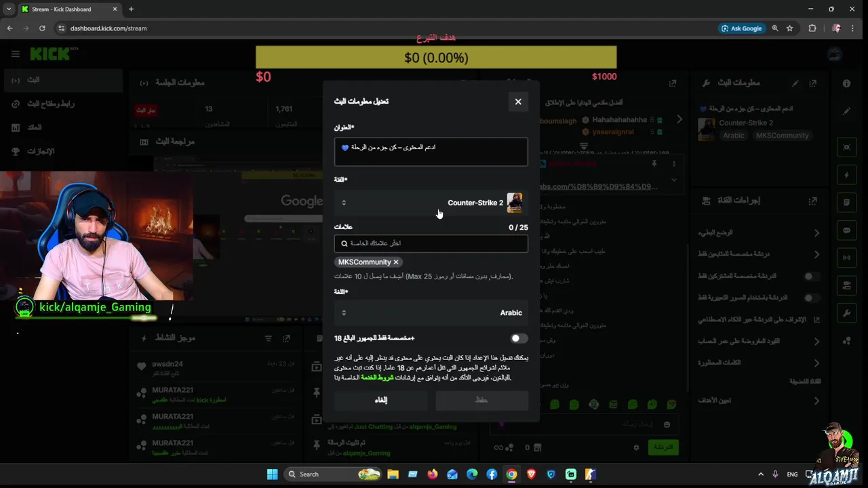Click the broadcast signal icon in right toolbar
This screenshot has height=488, width=868.
pyautogui.click(x=846, y=258)
